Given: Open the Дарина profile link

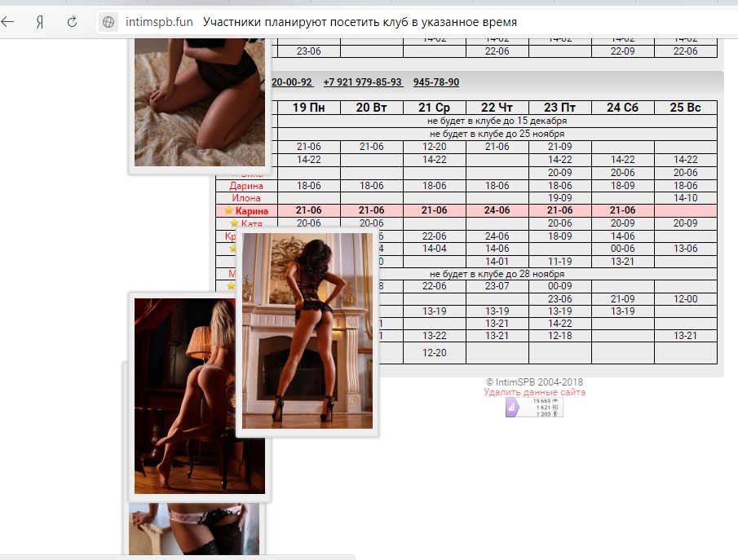Looking at the screenshot, I should pos(246,186).
